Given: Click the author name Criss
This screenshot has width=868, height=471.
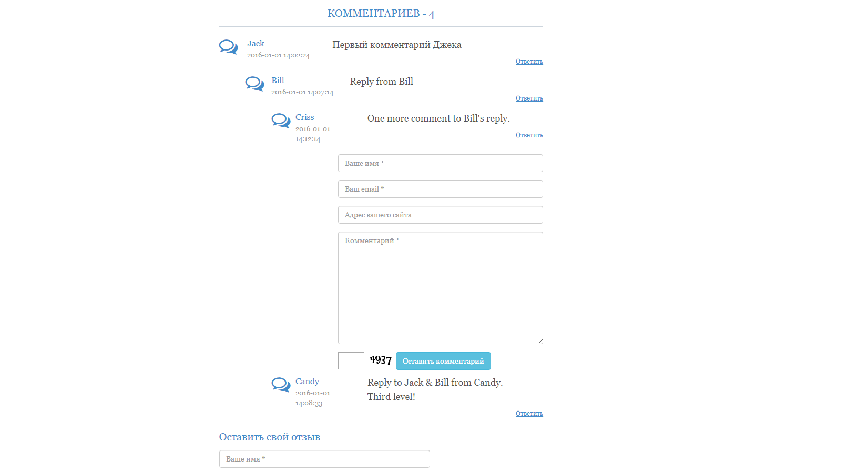Looking at the screenshot, I should [304, 117].
